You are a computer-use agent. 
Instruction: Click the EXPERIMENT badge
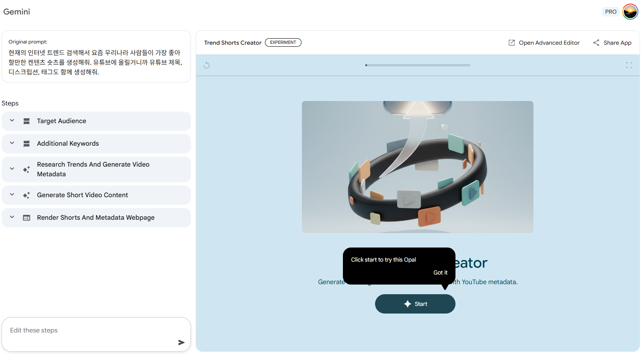pyautogui.click(x=283, y=42)
